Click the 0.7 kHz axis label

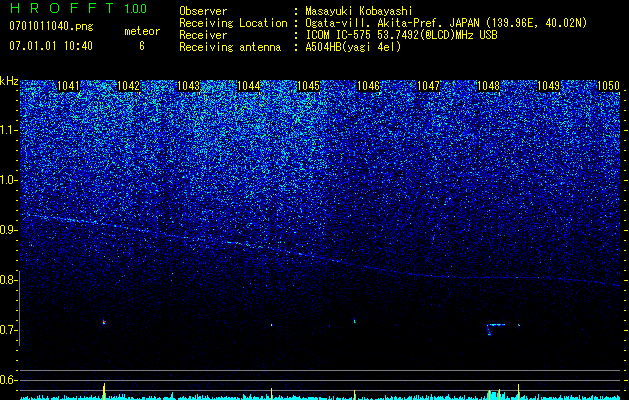pyautogui.click(x=8, y=330)
